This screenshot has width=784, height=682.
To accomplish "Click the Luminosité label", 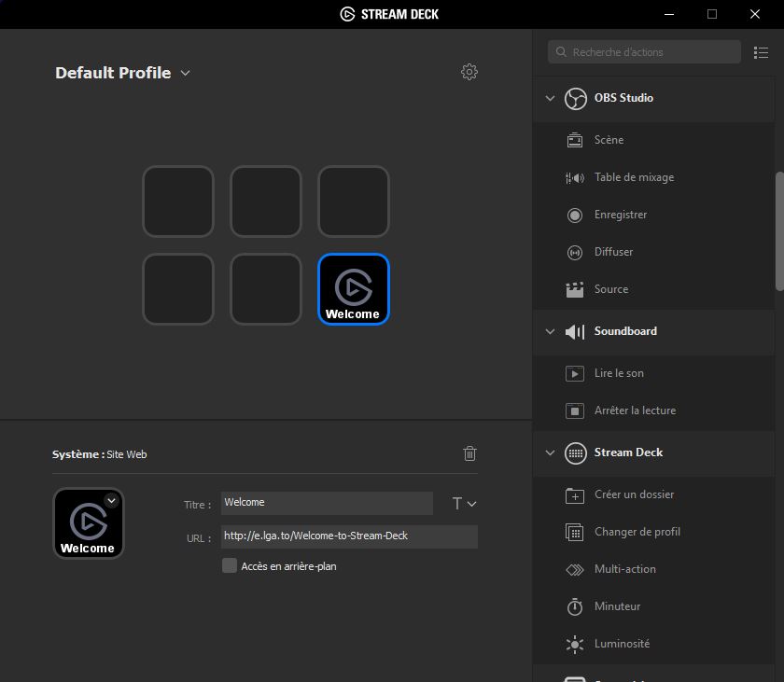I will tap(622, 644).
